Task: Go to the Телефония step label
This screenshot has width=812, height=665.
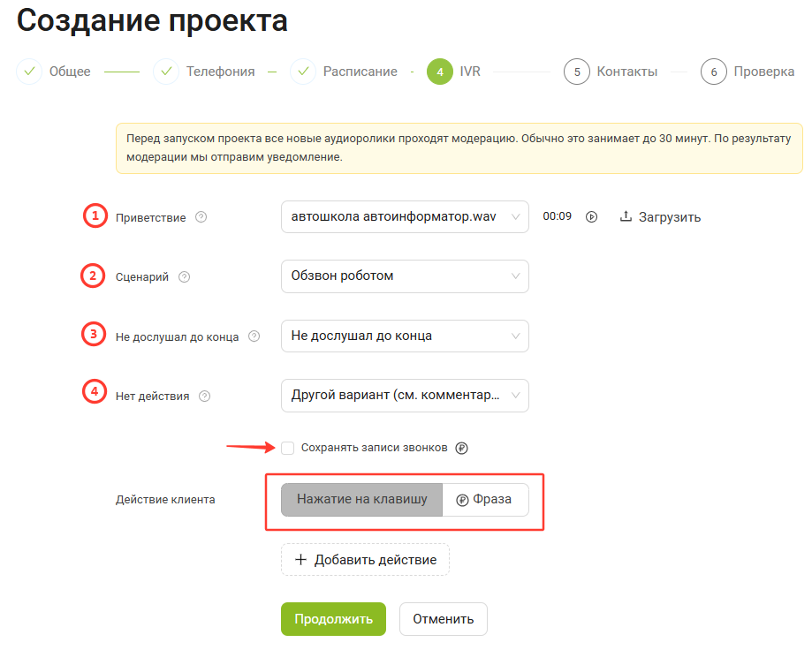Action: click(x=221, y=72)
